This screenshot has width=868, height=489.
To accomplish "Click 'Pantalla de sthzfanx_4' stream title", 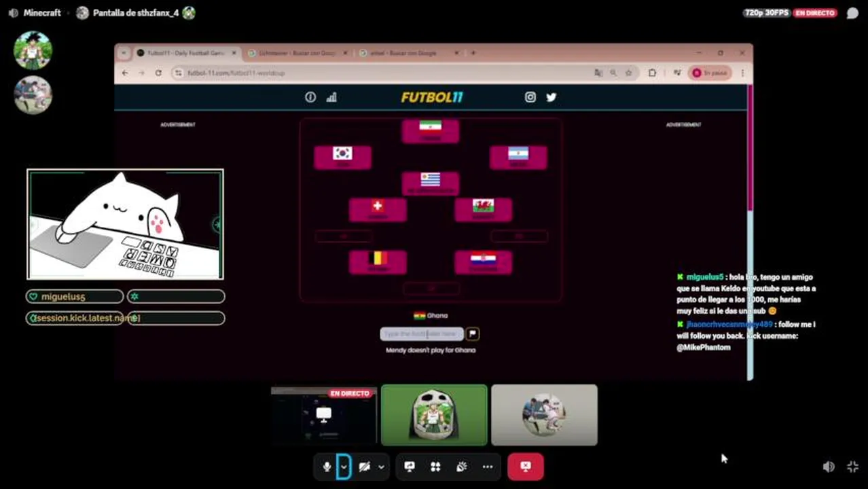I will pos(136,13).
